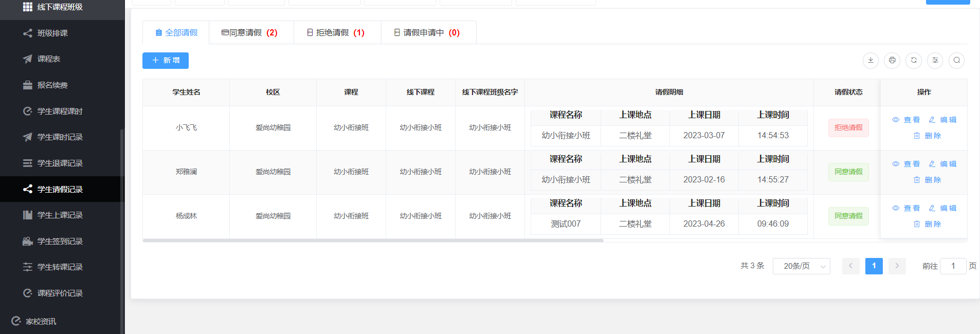Edit 杨成林 leave record
Viewport: 980px width, 334px height.
click(943, 208)
